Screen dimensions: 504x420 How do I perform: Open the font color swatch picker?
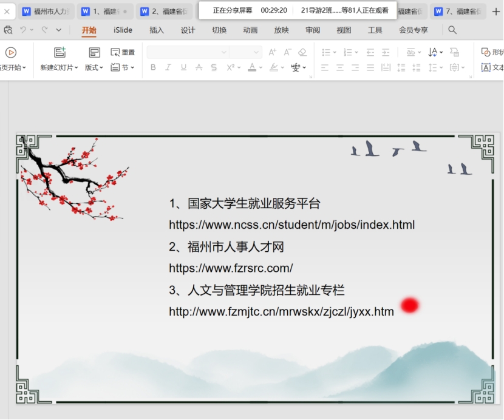tap(261, 67)
